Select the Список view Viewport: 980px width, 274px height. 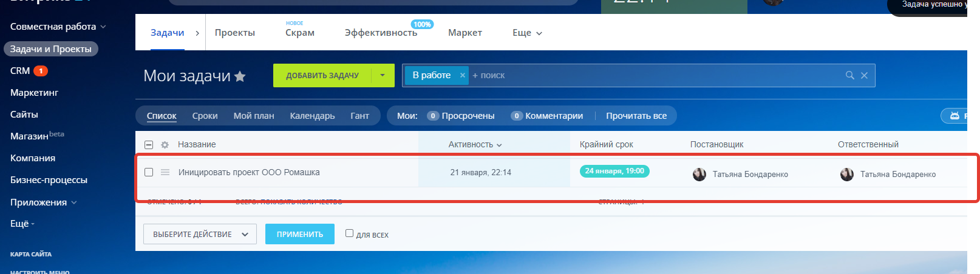162,116
